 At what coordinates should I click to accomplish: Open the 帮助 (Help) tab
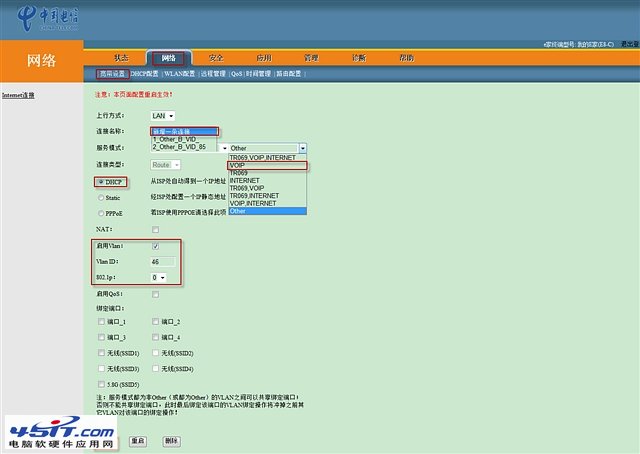tap(406, 58)
